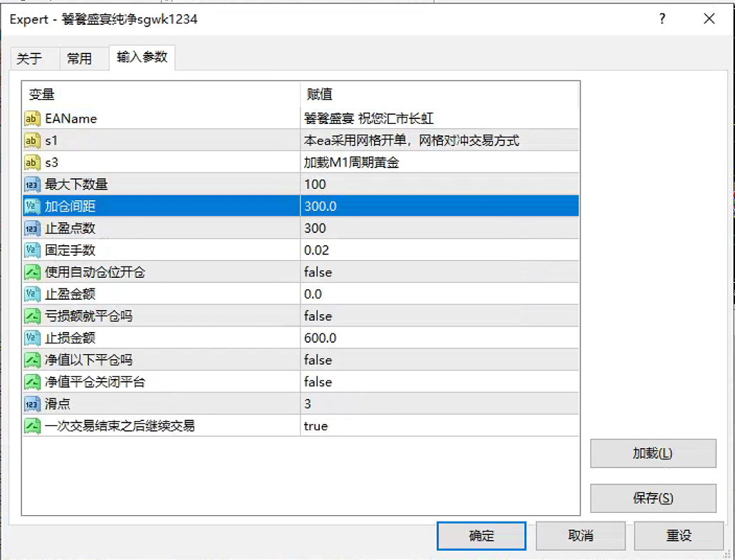The image size is (735, 560).
Task: Click the decimal icon next to 止盈金额
Action: click(33, 294)
